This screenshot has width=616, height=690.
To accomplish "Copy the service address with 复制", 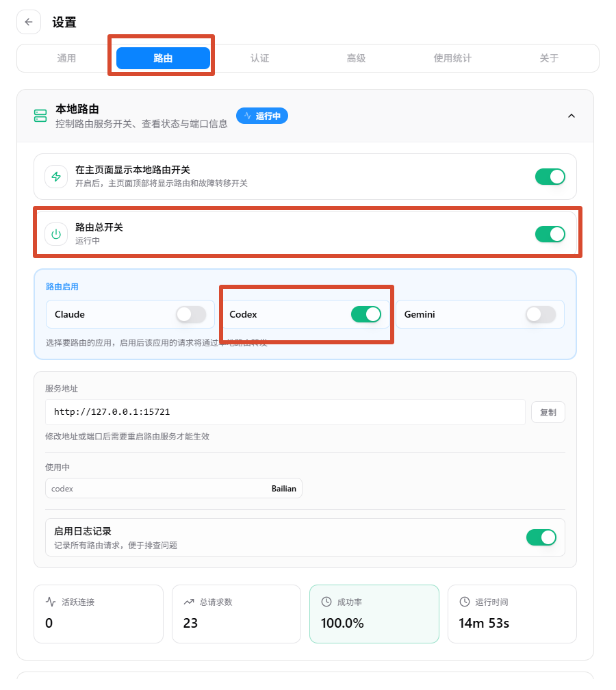I will pos(548,412).
